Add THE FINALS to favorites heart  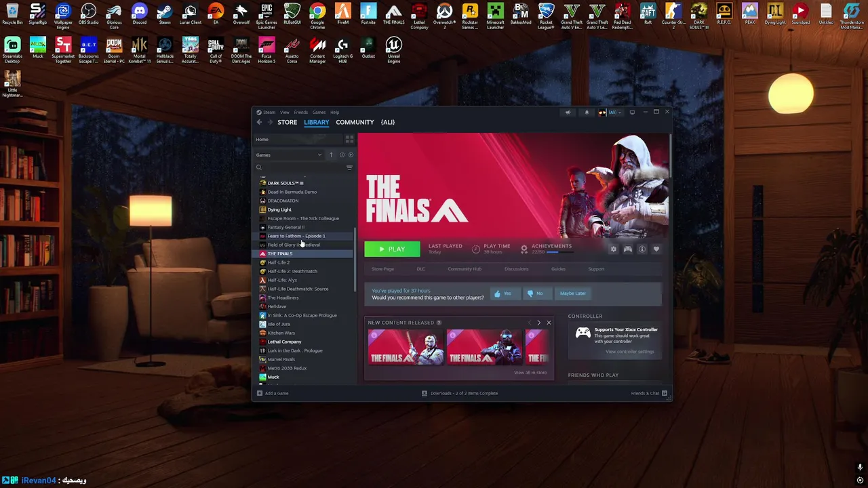click(x=656, y=249)
